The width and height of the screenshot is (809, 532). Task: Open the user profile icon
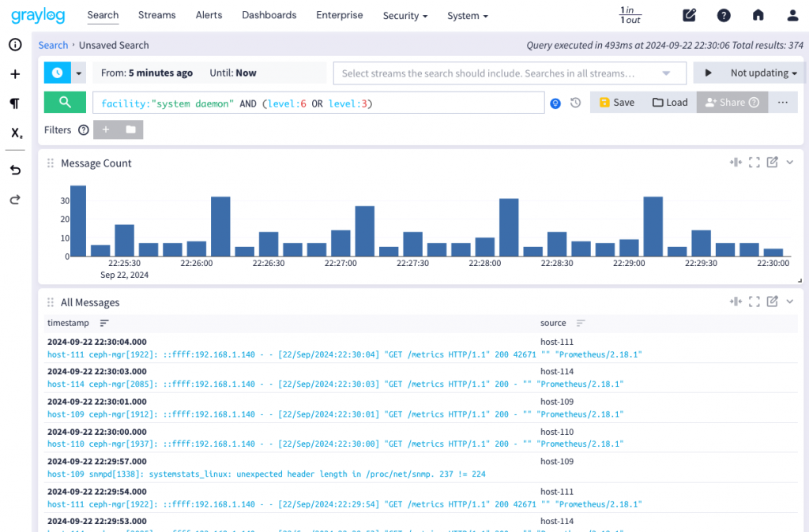coord(792,16)
